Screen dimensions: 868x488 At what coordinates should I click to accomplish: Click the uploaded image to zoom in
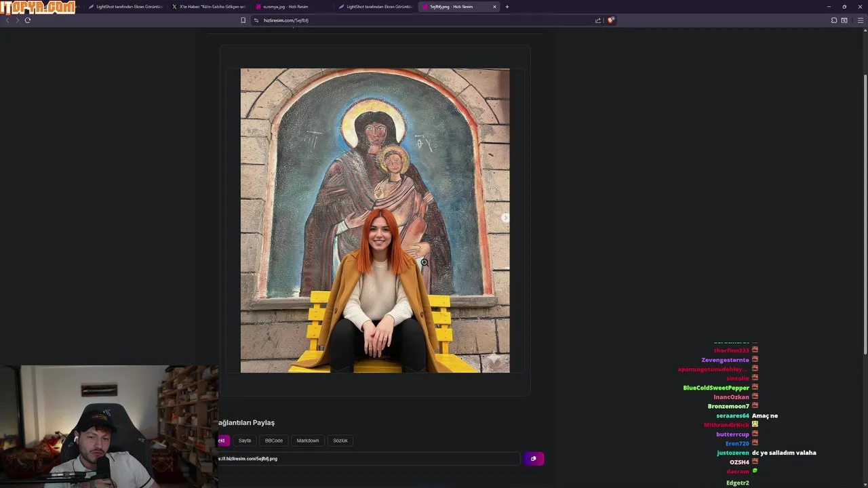375,220
